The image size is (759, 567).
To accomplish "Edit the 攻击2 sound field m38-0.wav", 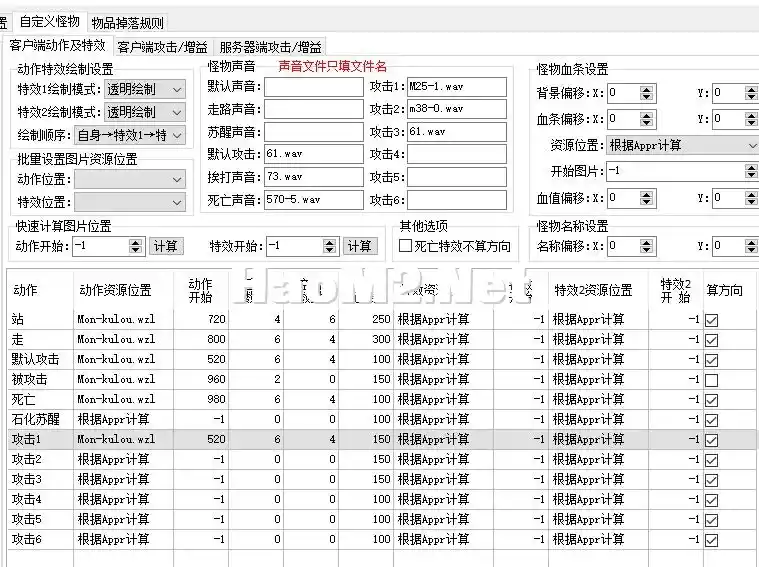I will [457, 109].
